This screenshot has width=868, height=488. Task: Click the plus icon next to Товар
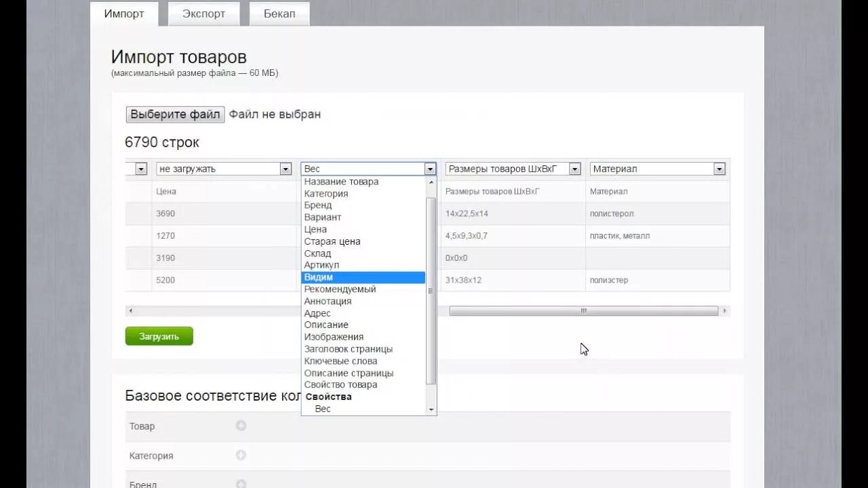(242, 426)
